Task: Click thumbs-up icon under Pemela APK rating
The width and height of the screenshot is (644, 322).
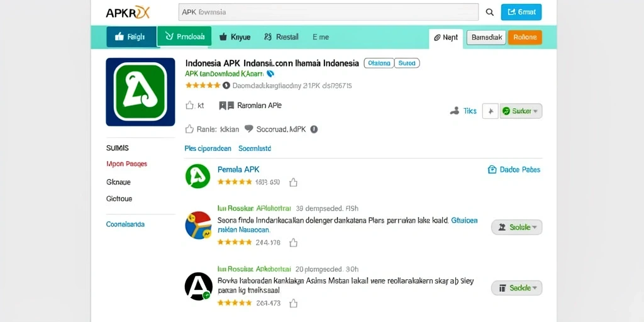Action: point(293,182)
